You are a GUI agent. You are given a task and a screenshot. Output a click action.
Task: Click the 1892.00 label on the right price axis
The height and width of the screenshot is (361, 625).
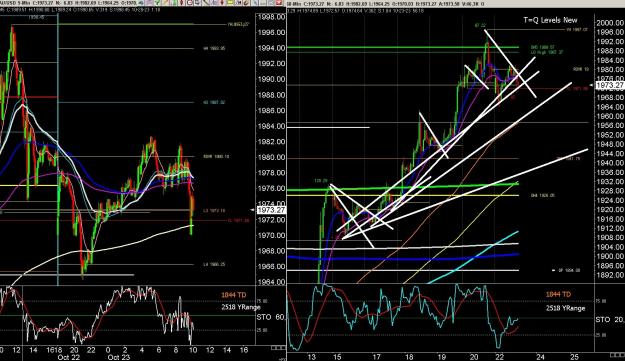[610, 275]
